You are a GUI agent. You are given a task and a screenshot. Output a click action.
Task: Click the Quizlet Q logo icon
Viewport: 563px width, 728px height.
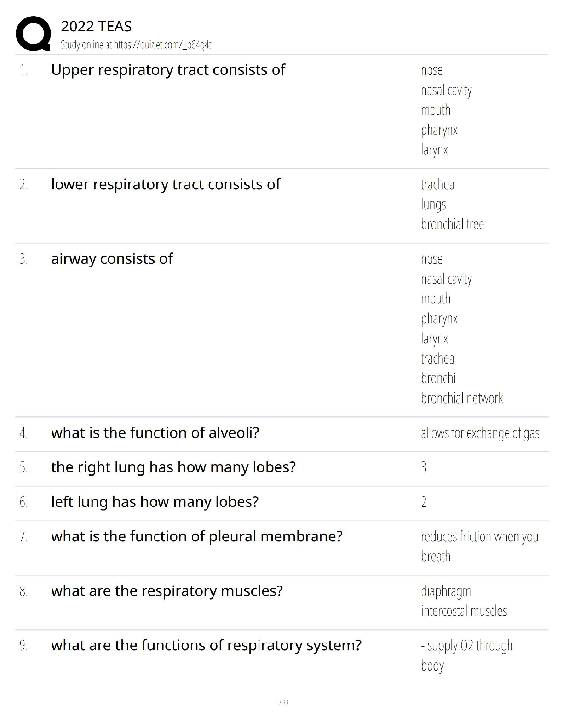(33, 34)
